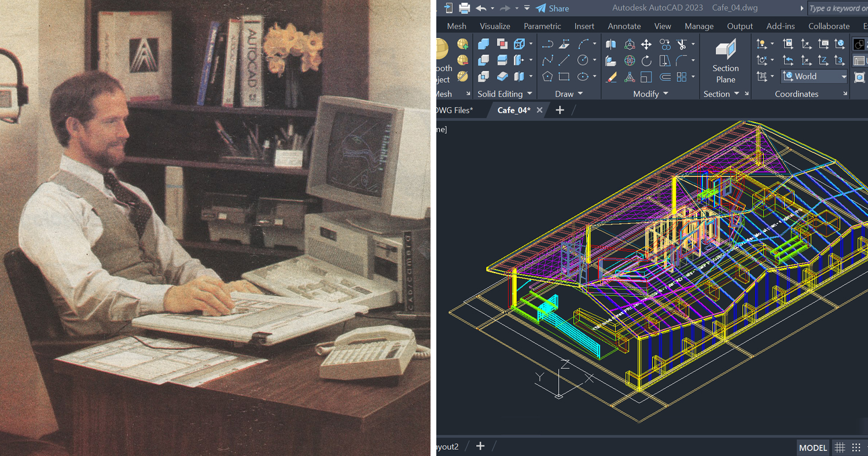Viewport: 868px width, 456px height.
Task: Click the Share button
Action: coord(552,8)
